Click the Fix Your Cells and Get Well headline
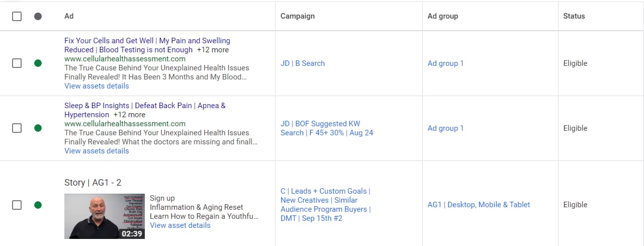 109,41
